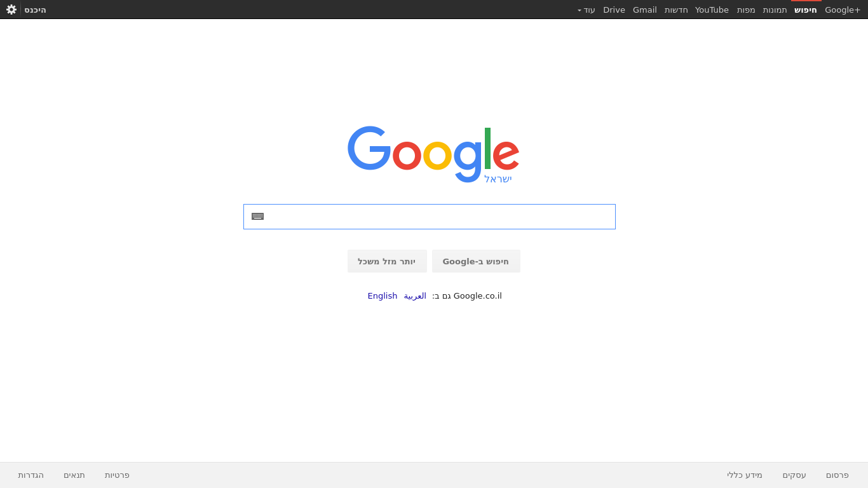Switch language to English
868x488 pixels.
click(x=383, y=296)
